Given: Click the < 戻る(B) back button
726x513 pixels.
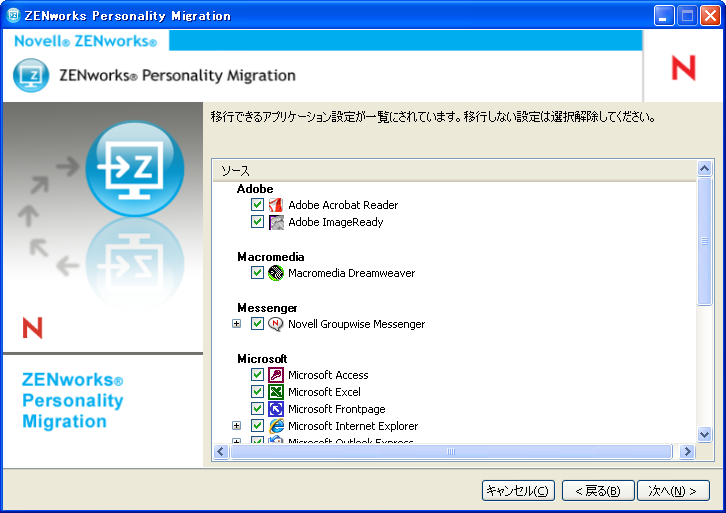Looking at the screenshot, I should coord(598,491).
